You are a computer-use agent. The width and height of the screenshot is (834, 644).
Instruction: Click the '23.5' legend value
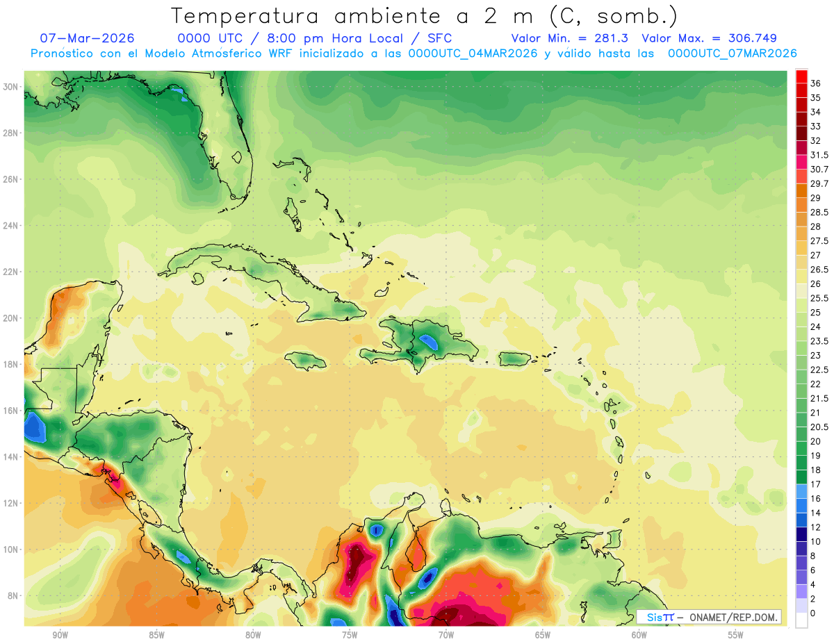[819, 341]
